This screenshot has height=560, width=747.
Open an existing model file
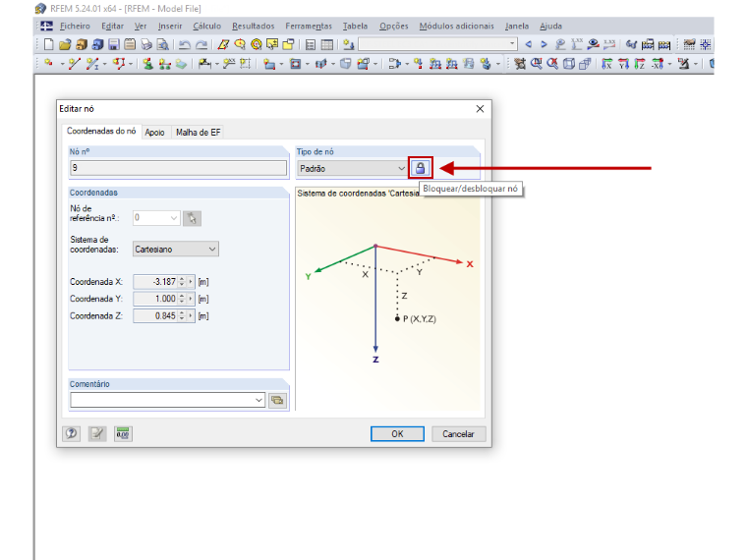click(65, 45)
